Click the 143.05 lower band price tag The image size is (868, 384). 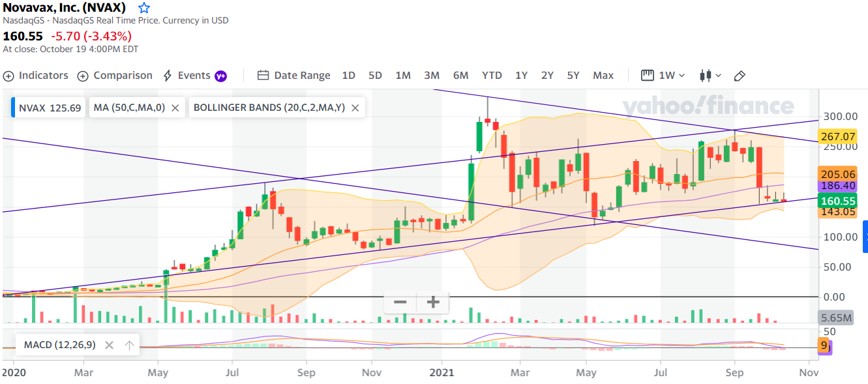tap(838, 212)
